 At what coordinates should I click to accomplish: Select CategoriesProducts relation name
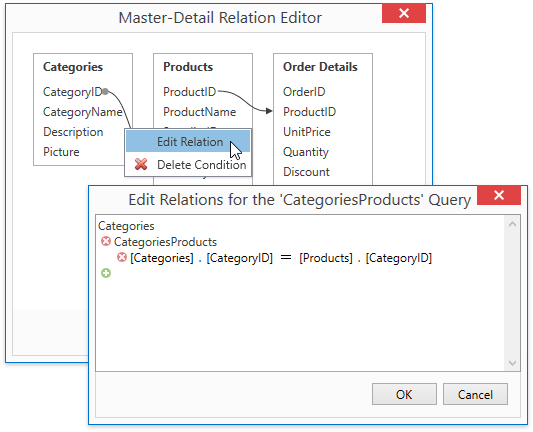(x=165, y=242)
